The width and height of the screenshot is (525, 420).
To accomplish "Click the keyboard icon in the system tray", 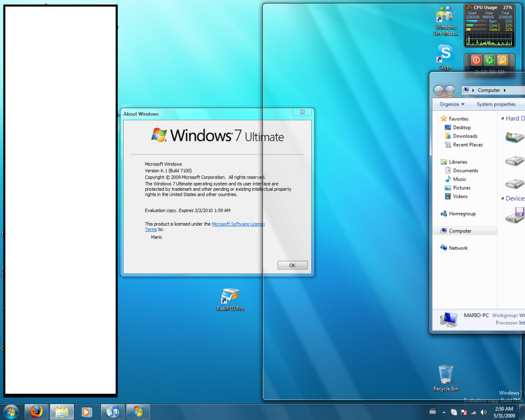I will tap(433, 412).
